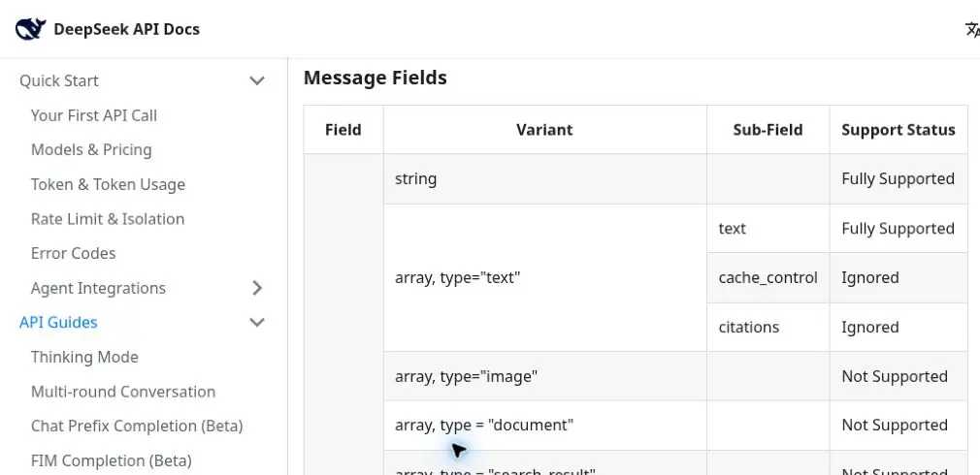Click Ignored status for citations

point(898,327)
